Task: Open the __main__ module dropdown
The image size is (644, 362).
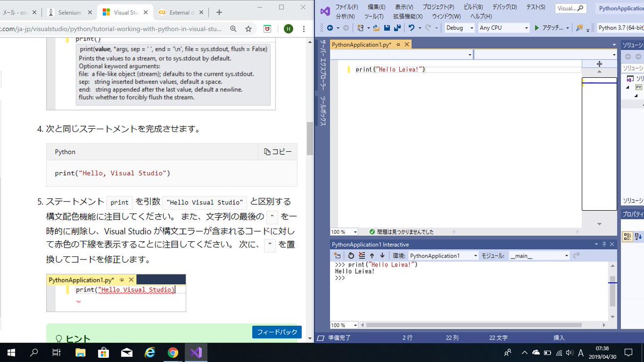Action: coord(539,256)
